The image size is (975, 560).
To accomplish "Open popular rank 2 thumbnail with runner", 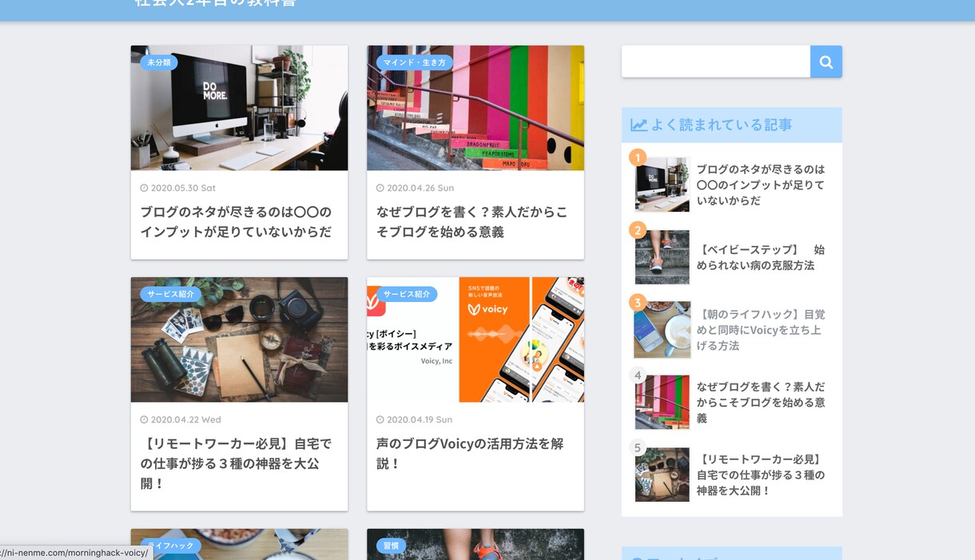I will (662, 257).
